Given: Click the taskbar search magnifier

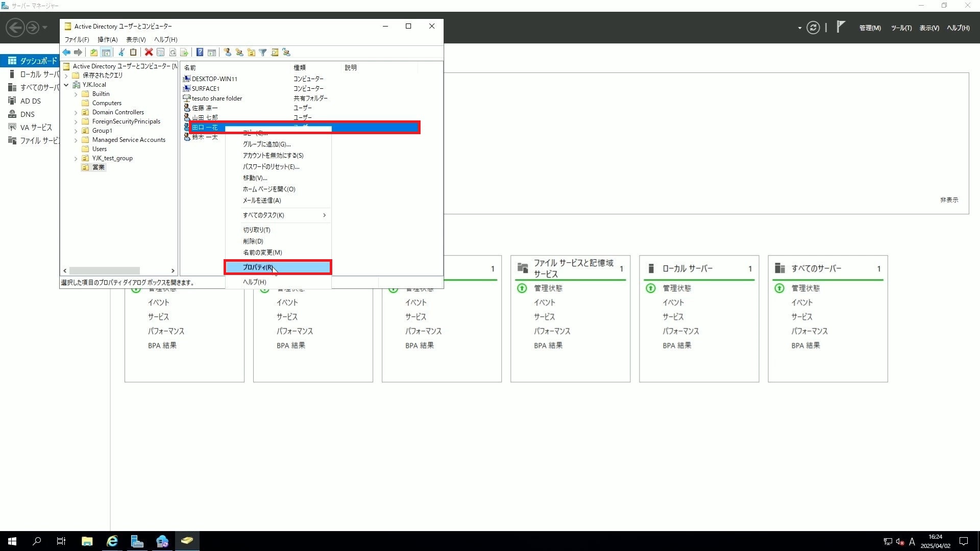Looking at the screenshot, I should point(37,541).
